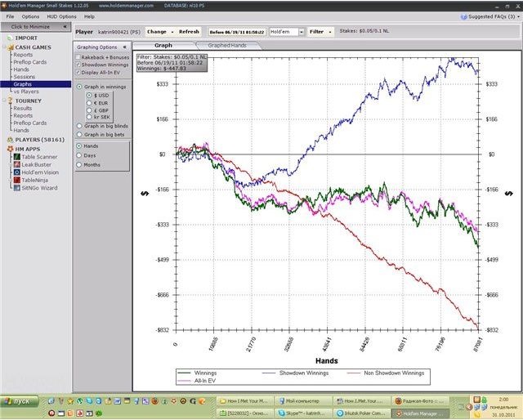Click the Change player button

(157, 32)
